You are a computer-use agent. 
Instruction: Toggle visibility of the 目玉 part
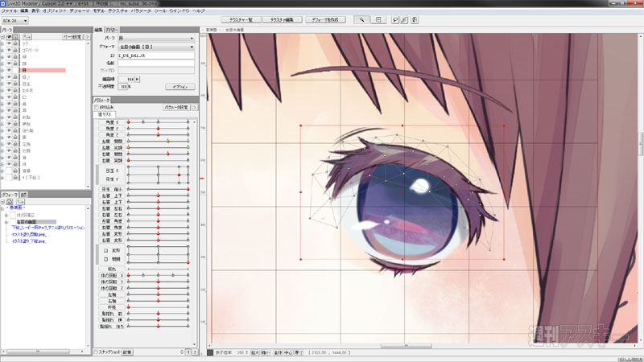point(9,84)
